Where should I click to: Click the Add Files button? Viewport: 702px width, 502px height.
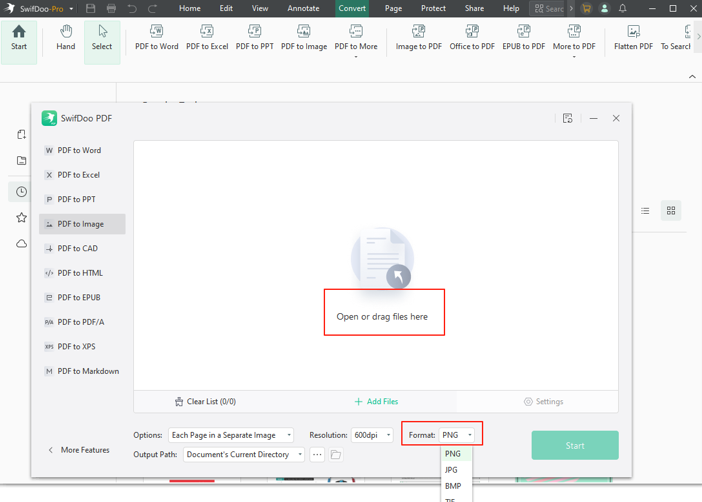[376, 402]
